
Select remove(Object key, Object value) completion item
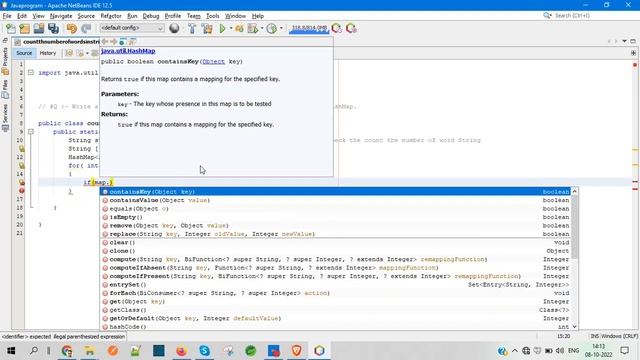tap(335, 226)
